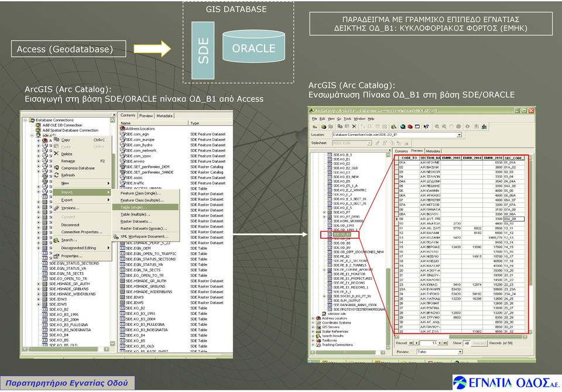Click the Search icon in the ArcCatalog toolbar

[393, 126]
